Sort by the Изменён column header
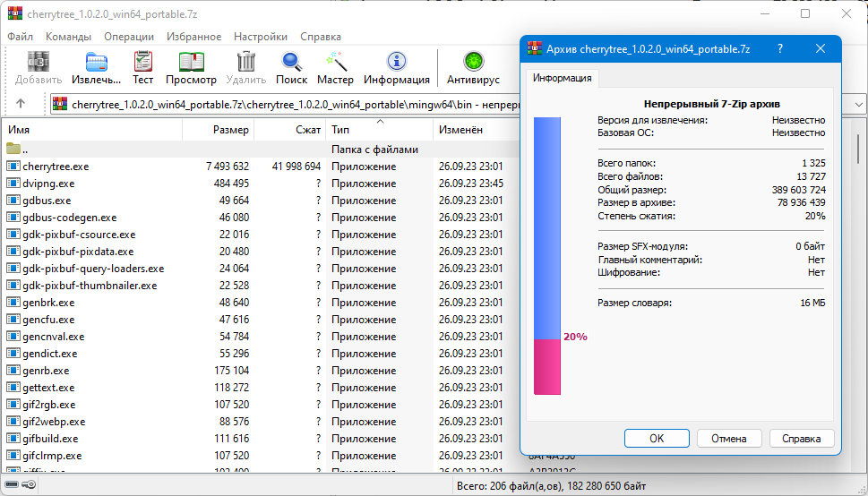The width and height of the screenshot is (868, 496). click(476, 130)
